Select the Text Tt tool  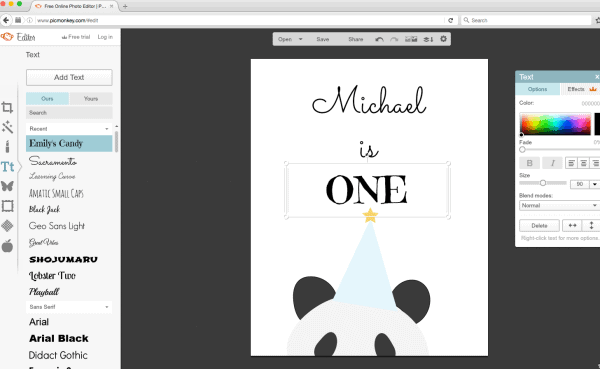click(x=8, y=167)
